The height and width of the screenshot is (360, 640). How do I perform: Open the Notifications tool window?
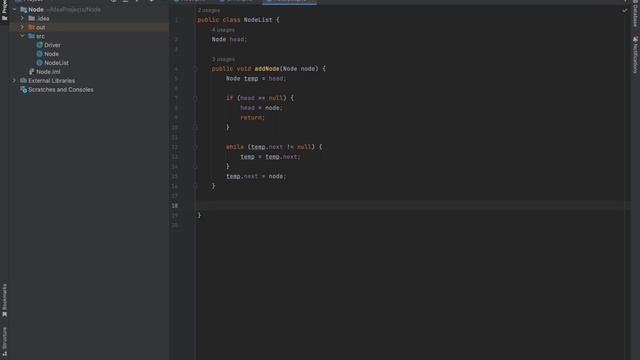point(635,55)
